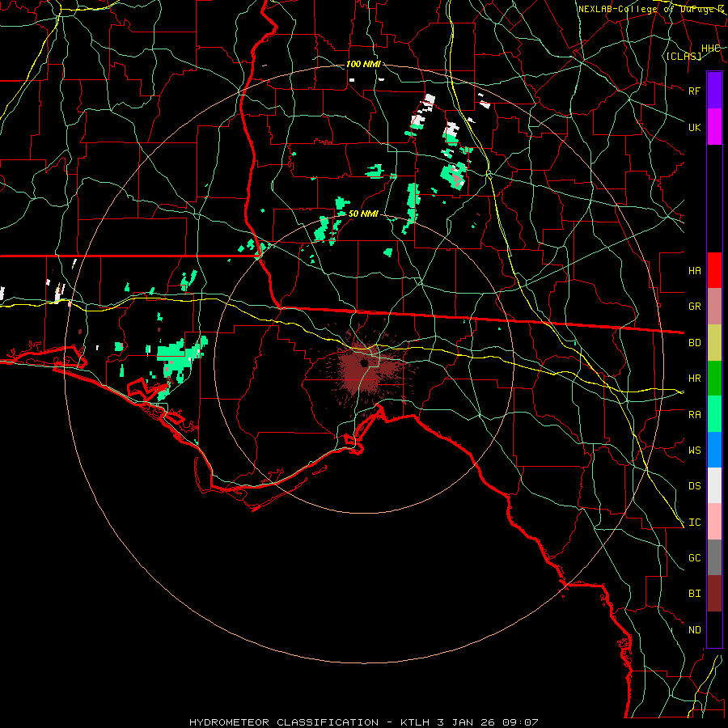Click the KTLH station identifier
This screenshot has height=728, width=728.
point(417,722)
